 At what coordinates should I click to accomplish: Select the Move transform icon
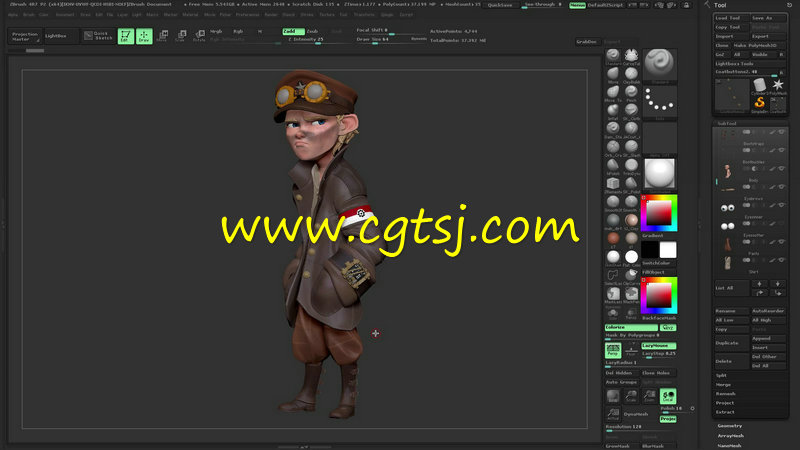163,36
